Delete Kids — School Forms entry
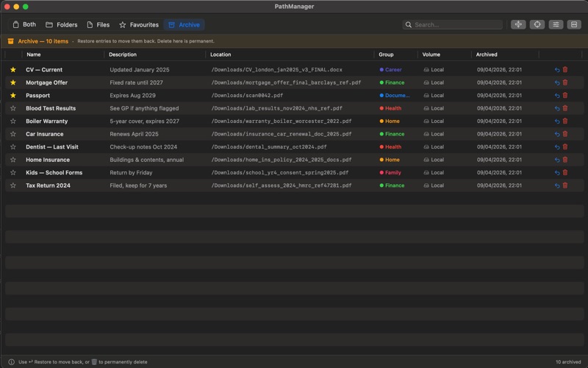This screenshot has height=368, width=588. (565, 172)
